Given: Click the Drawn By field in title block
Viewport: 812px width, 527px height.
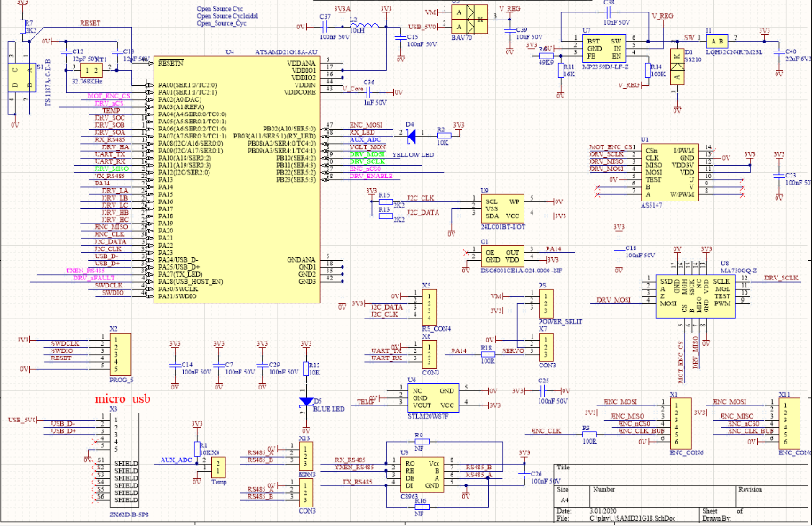Looking at the screenshot, I should click(x=717, y=519).
